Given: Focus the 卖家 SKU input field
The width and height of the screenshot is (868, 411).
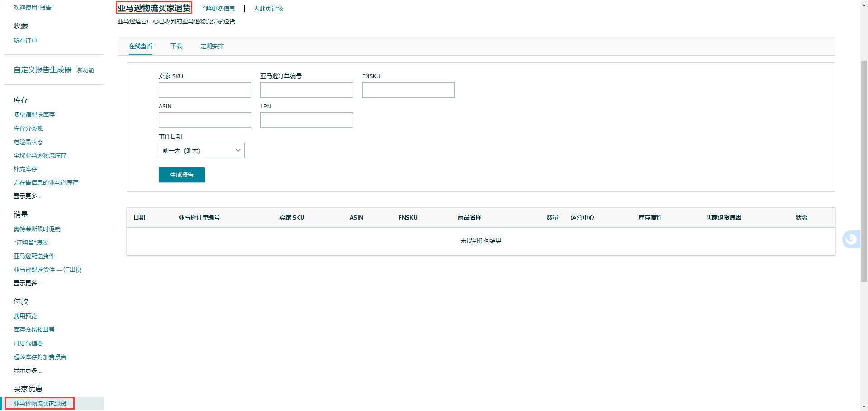Looking at the screenshot, I should coord(205,90).
